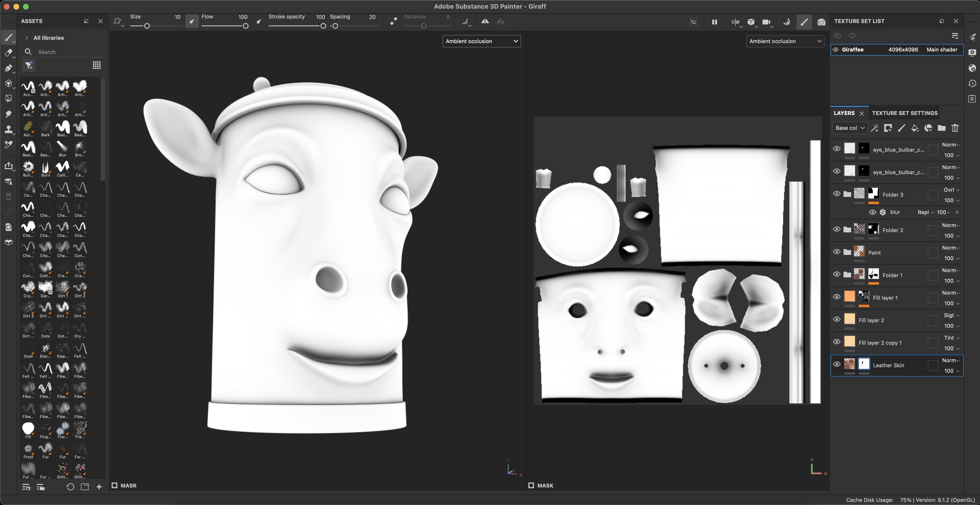Select the Eraser tool in left toolbar
980x505 pixels.
8,53
